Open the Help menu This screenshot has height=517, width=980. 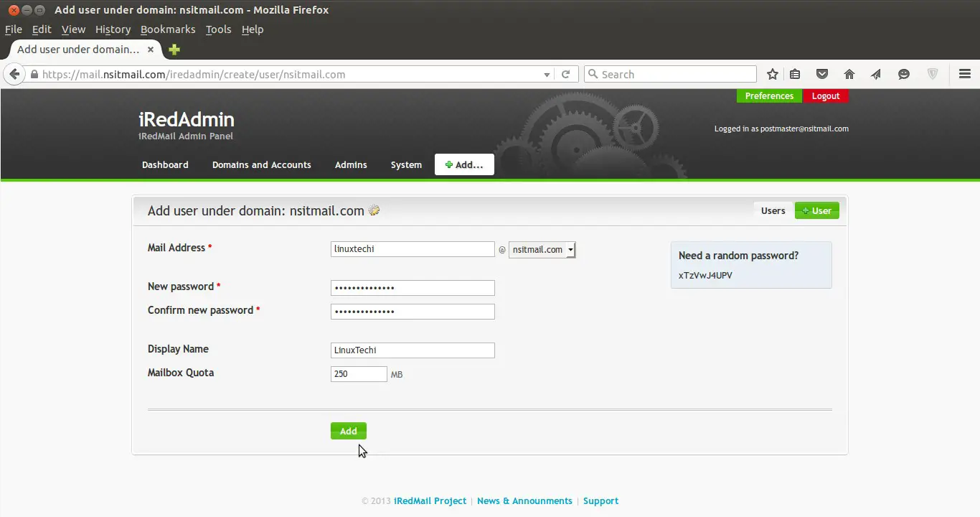pyautogui.click(x=253, y=29)
